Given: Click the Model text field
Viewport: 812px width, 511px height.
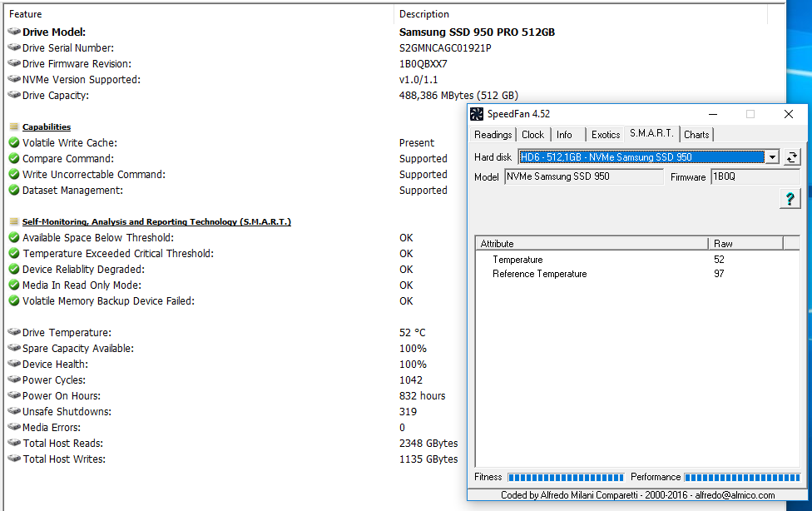Looking at the screenshot, I should click(x=584, y=176).
